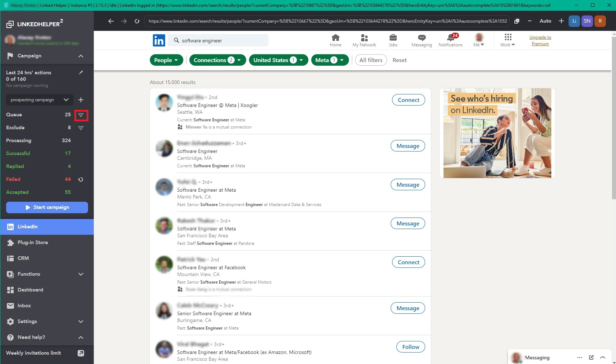Collapse the Need help? section
Screen dimensions: 616x364
coord(81,337)
